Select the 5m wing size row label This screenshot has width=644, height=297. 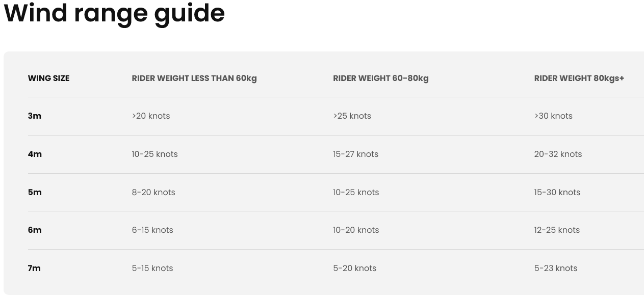pyautogui.click(x=35, y=193)
